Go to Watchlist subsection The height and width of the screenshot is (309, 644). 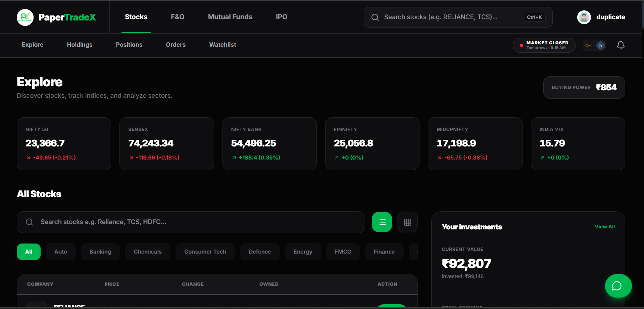point(222,45)
